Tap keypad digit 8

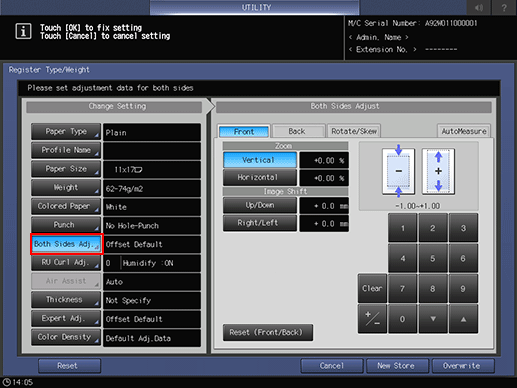433,288
